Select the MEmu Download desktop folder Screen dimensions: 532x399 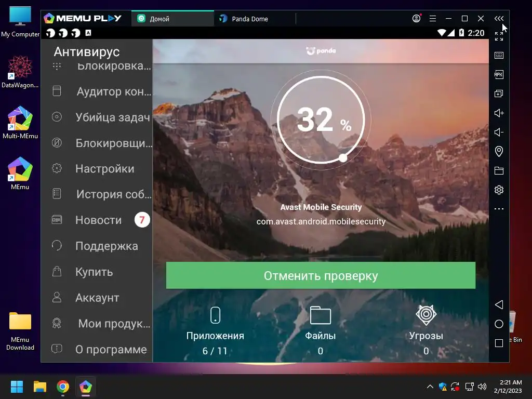(x=20, y=331)
